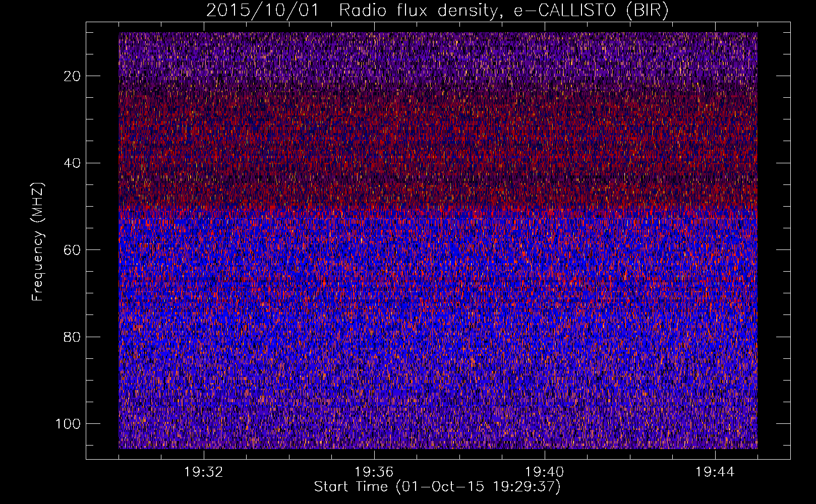The height and width of the screenshot is (504, 816).
Task: Click the "19:44" time tick label
Action: (715, 472)
